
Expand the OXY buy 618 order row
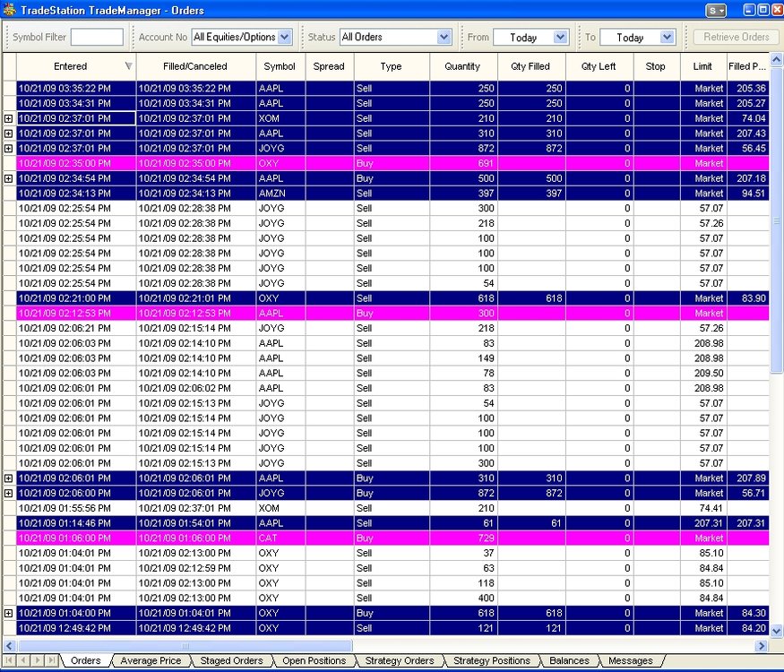8,613
